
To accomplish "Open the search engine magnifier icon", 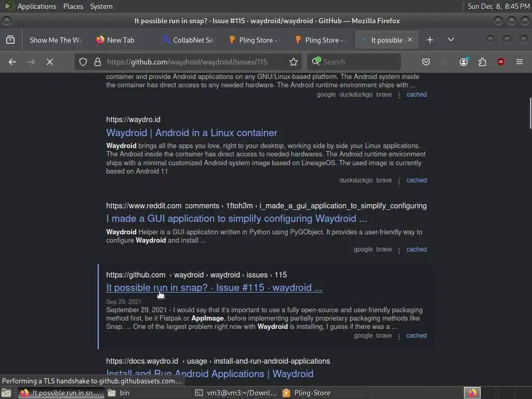I will (x=316, y=61).
